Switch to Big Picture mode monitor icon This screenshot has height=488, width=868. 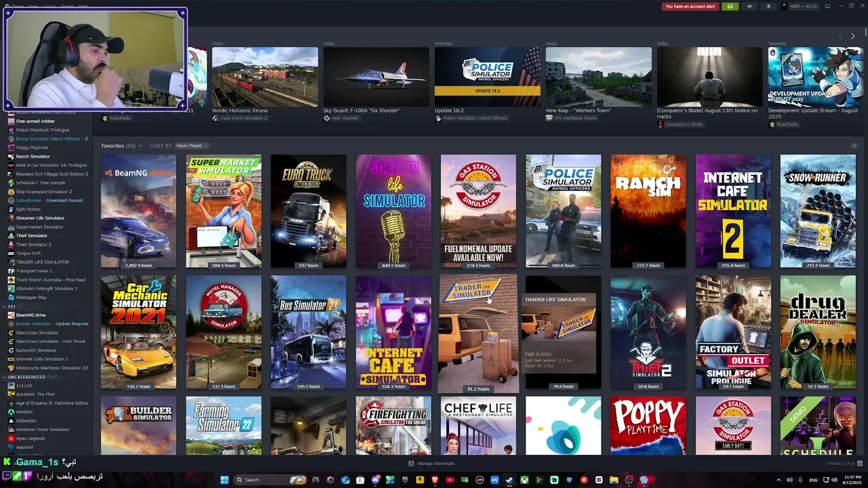click(x=827, y=6)
